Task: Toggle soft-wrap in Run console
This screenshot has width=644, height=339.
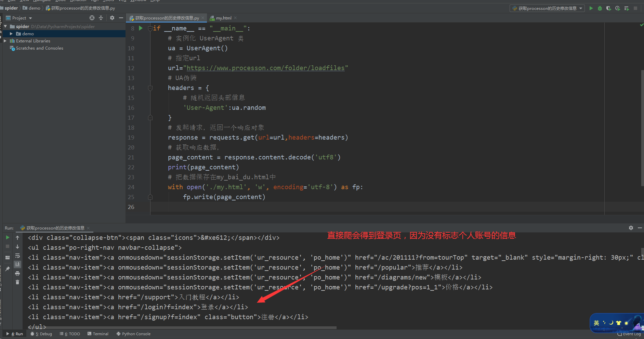Action: 17,256
